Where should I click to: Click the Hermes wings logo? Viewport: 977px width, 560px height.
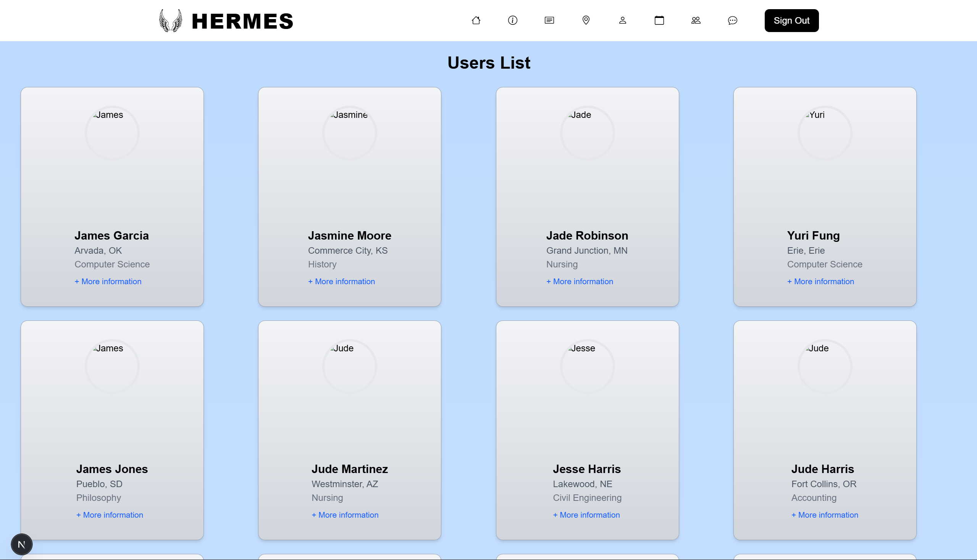pos(171,21)
